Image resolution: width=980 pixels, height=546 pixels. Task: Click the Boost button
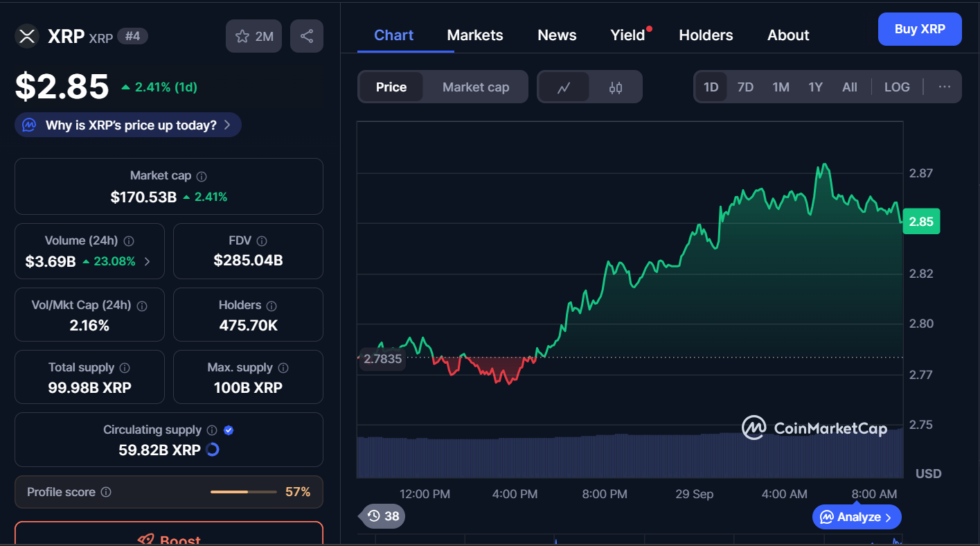tap(169, 534)
